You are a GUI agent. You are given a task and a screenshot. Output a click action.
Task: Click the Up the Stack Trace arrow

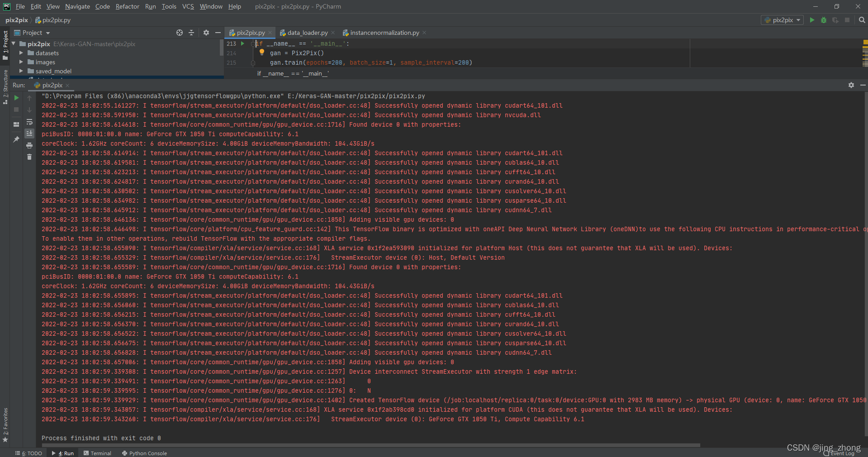coord(29,98)
